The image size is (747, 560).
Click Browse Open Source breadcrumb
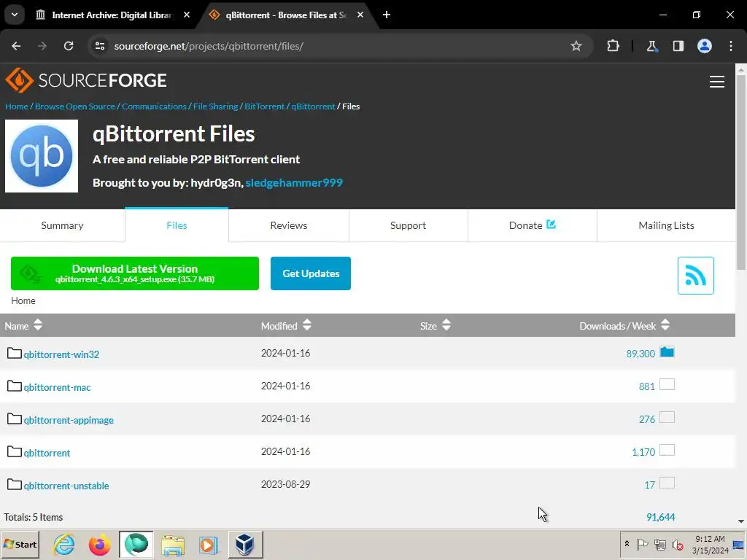[x=75, y=106]
